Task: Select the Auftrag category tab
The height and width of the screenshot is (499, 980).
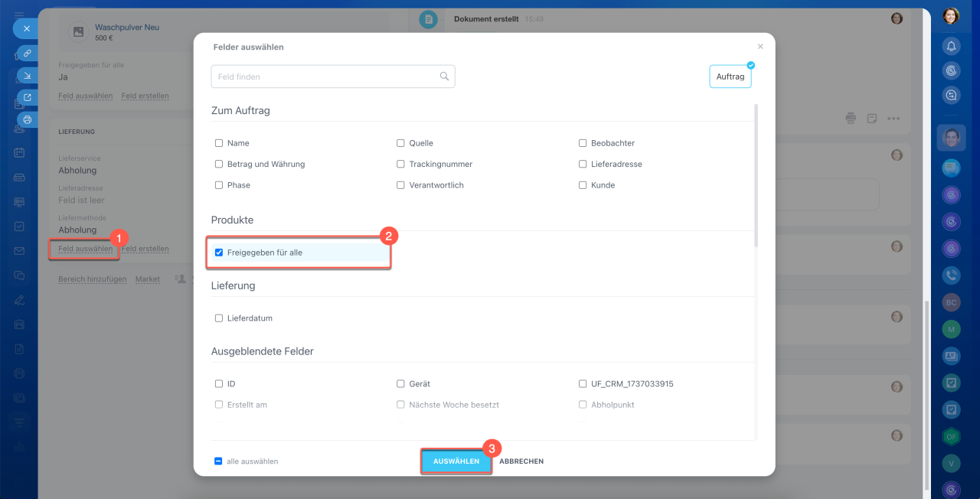Action: 730,77
